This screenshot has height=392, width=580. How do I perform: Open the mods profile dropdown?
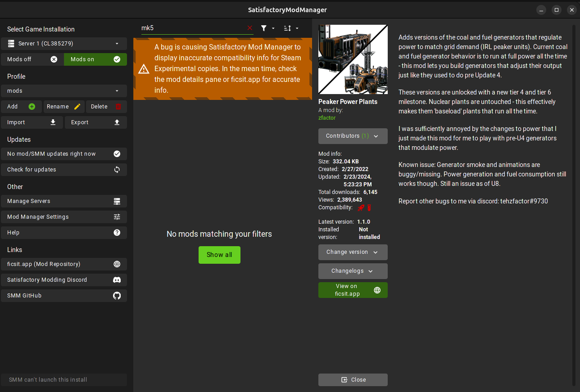64,91
